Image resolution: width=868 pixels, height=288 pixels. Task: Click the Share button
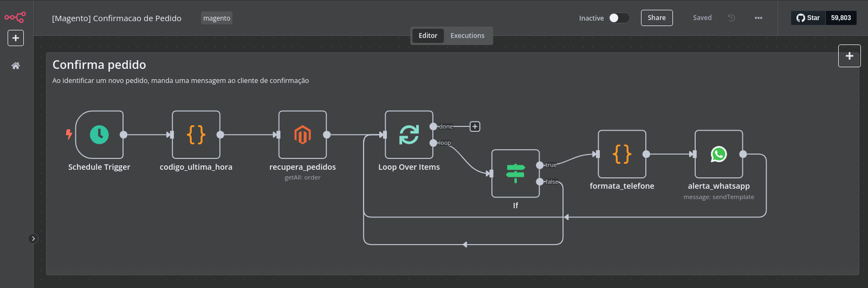[656, 18]
